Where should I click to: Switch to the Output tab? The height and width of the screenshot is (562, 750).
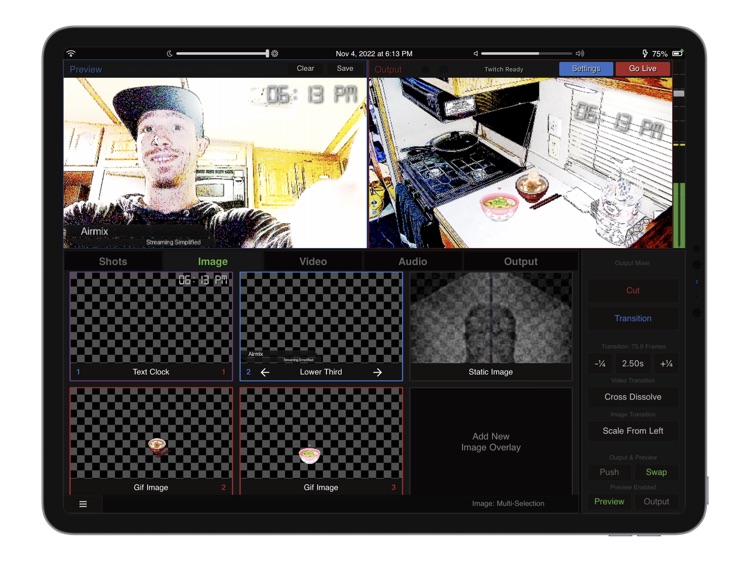[x=520, y=262]
